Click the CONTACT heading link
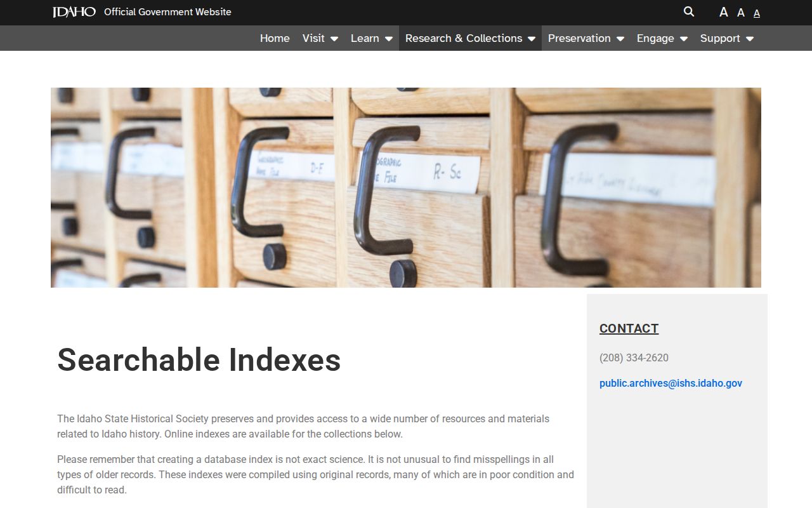 point(629,328)
